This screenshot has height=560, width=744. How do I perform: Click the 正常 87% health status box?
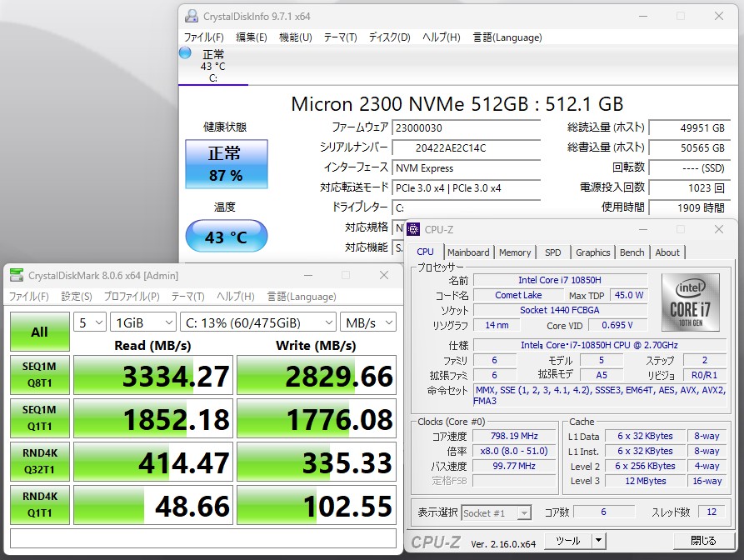(226, 164)
